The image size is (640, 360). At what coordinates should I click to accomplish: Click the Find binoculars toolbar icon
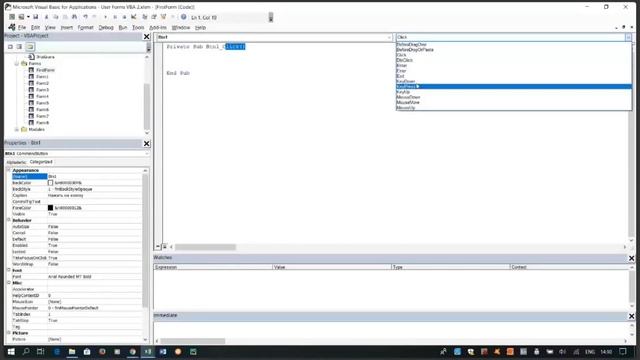point(74,17)
